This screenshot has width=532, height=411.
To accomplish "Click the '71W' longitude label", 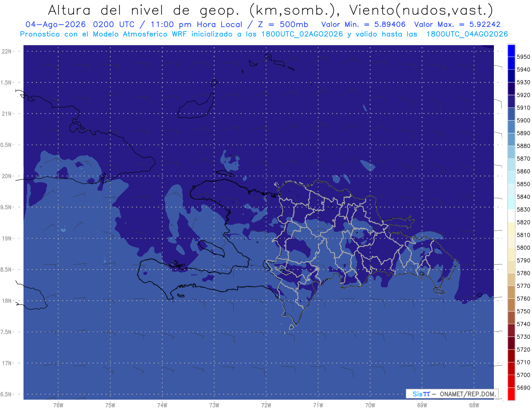I will pos(318,405).
